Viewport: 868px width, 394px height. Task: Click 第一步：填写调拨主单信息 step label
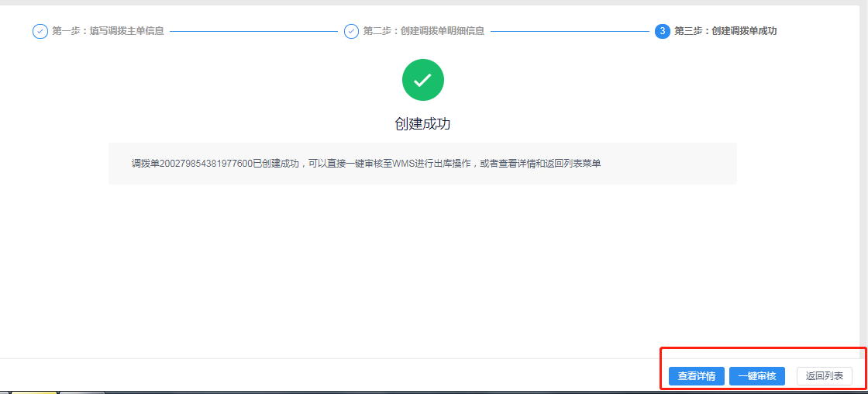pyautogui.click(x=108, y=31)
